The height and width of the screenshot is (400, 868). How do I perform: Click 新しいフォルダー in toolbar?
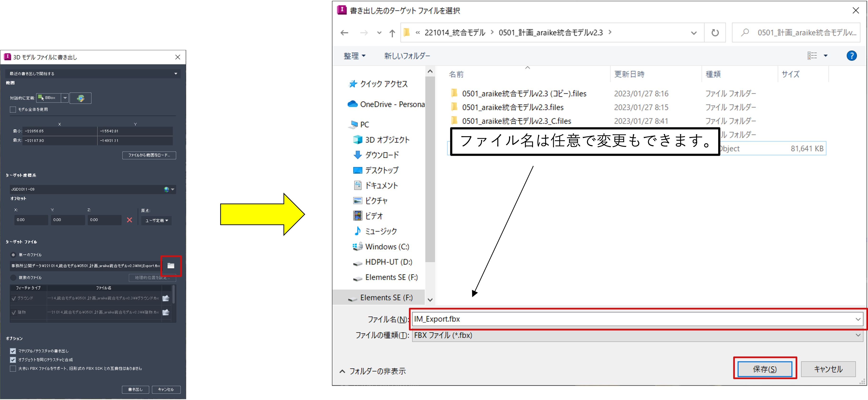(407, 56)
